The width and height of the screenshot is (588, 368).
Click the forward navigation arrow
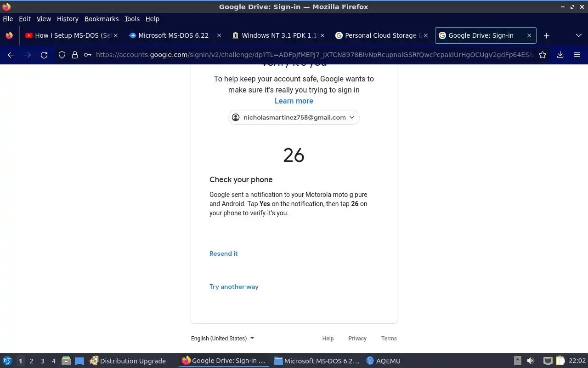point(28,55)
